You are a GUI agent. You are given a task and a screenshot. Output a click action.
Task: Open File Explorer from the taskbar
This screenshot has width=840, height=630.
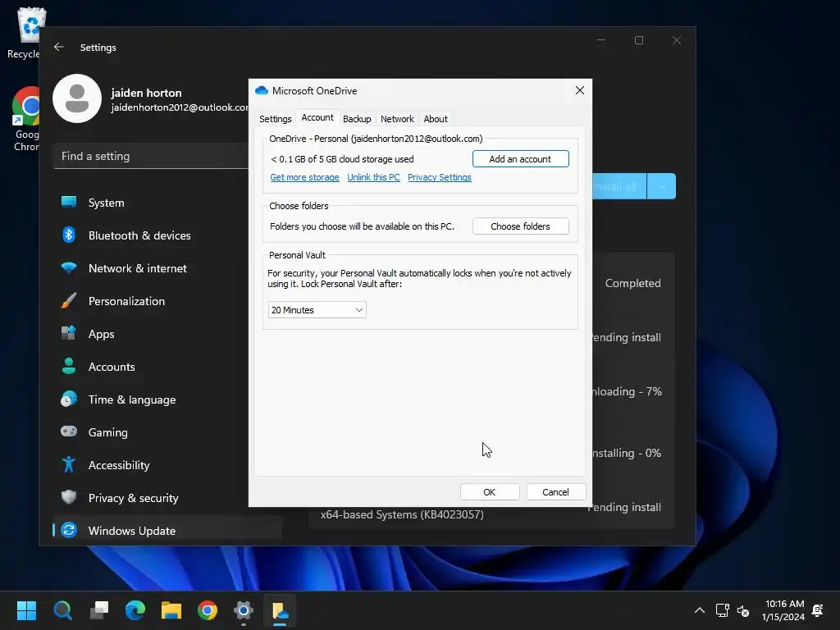tap(171, 610)
